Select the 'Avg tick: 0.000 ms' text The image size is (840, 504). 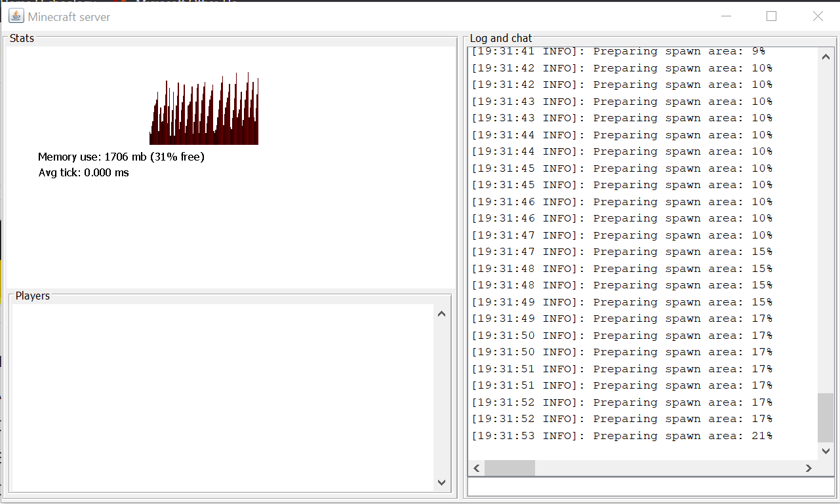pos(84,173)
